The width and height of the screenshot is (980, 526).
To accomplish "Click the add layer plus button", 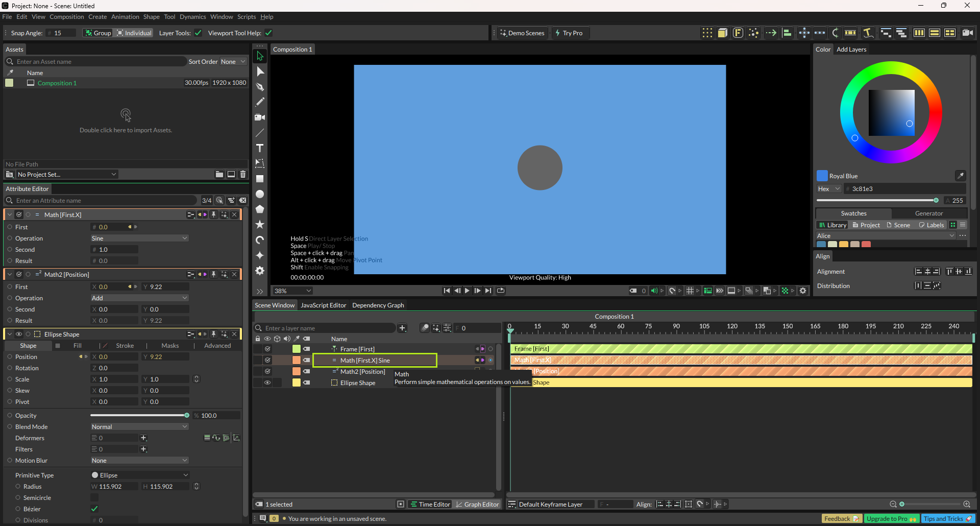I will [402, 328].
